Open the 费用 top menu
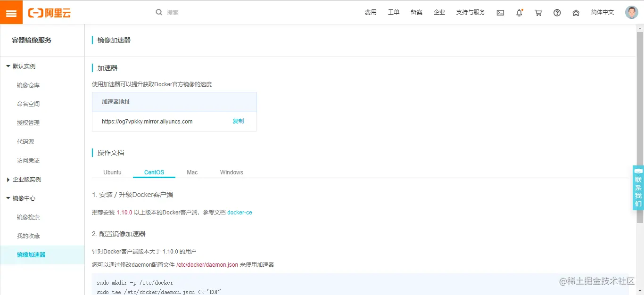 point(371,12)
